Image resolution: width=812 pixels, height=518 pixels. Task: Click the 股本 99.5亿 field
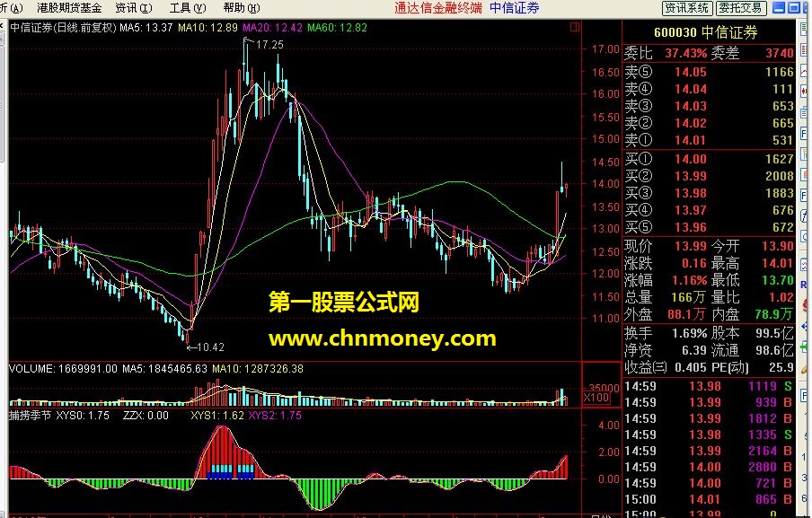coord(753,333)
